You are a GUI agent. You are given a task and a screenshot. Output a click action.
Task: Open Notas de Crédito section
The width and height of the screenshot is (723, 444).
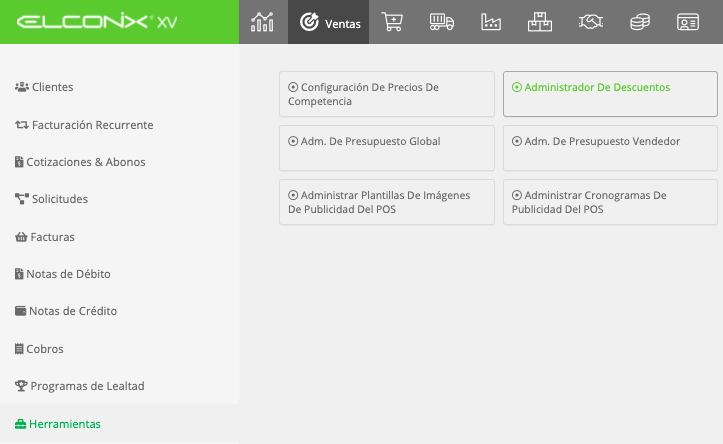click(66, 311)
